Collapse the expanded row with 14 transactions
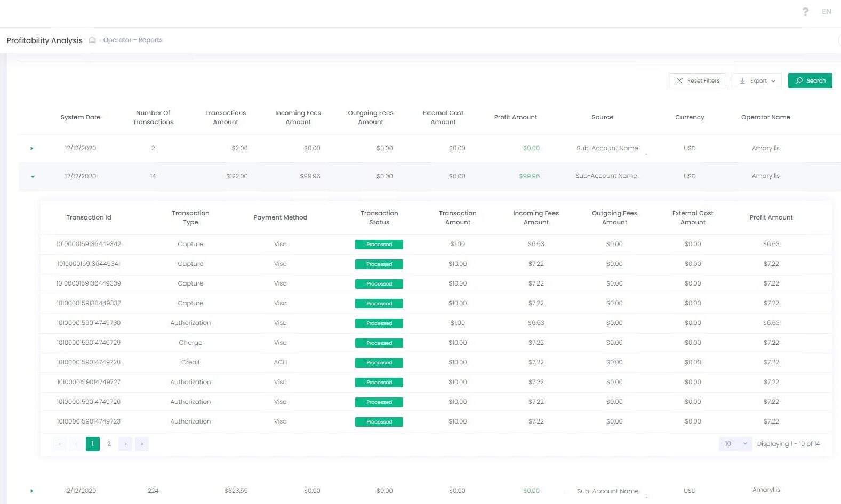The height and width of the screenshot is (504, 841). tap(33, 176)
